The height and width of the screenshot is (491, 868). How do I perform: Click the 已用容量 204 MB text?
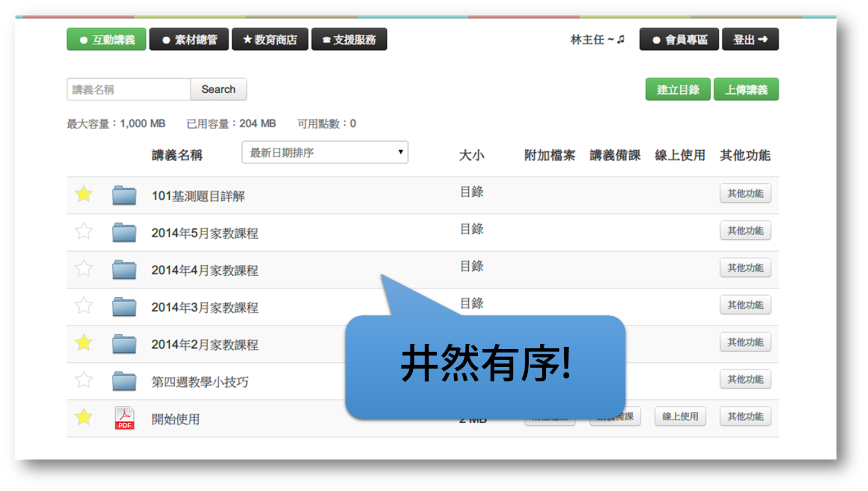tap(231, 124)
